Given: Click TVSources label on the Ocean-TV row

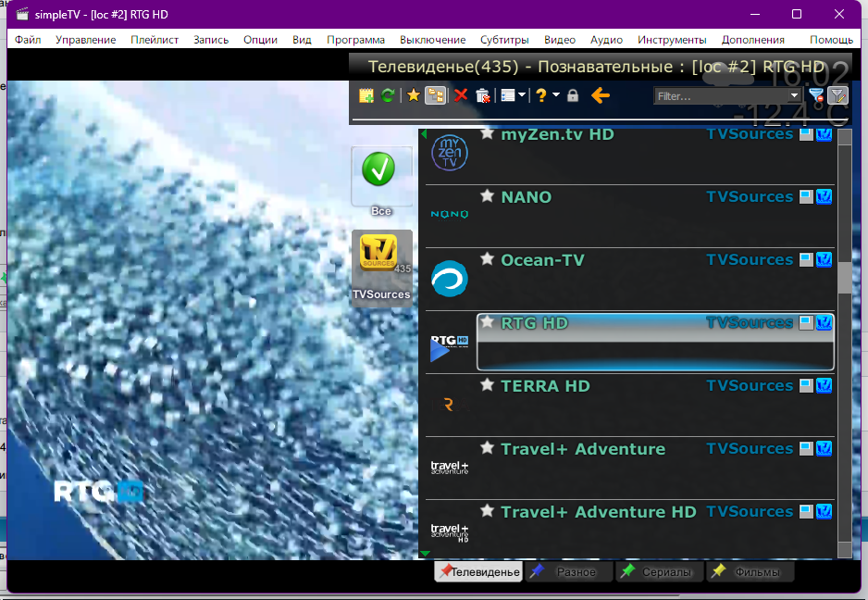Looking at the screenshot, I should click(750, 260).
